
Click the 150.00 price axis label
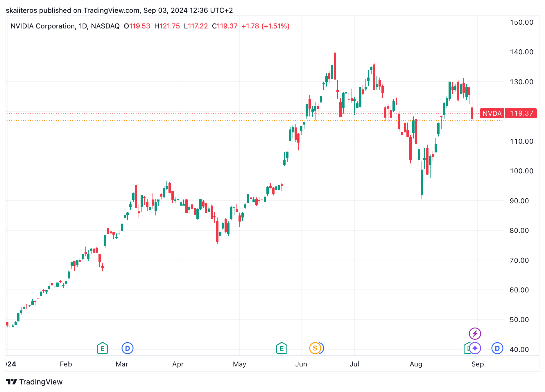(x=521, y=22)
